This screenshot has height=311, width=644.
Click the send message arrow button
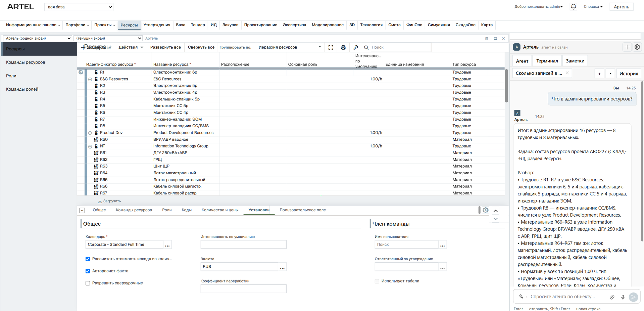(633, 297)
